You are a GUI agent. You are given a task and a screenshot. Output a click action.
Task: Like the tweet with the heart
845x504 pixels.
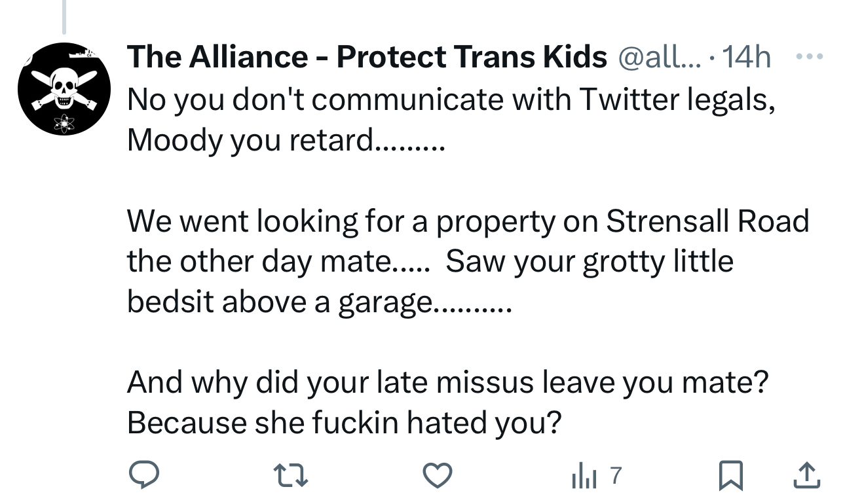[x=437, y=476]
